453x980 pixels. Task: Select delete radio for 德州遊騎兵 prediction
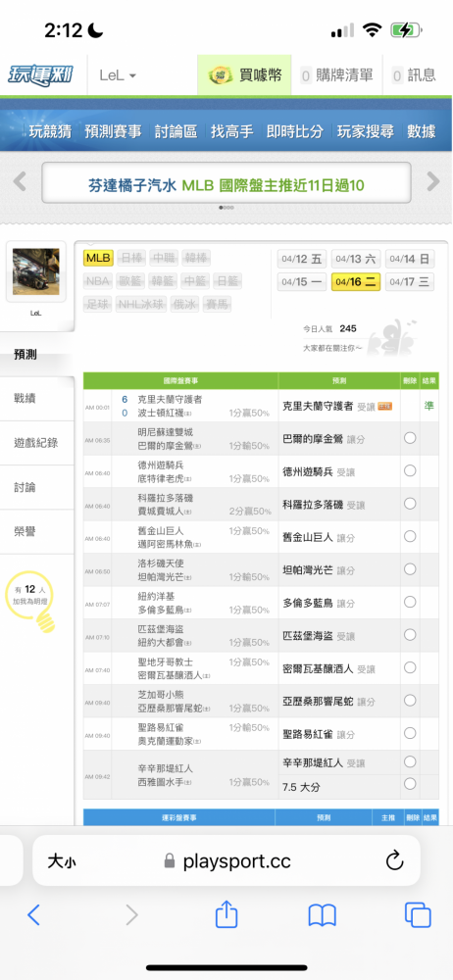[410, 470]
